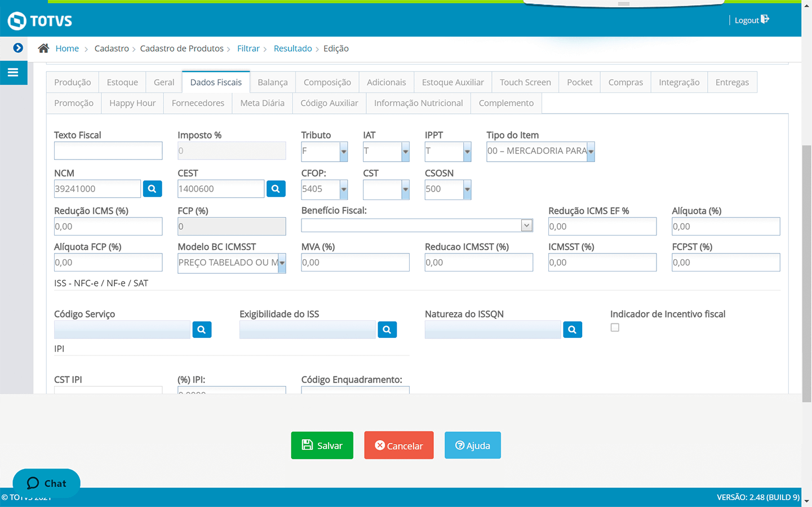
Task: Switch to the Estoque tab
Action: pyautogui.click(x=122, y=82)
